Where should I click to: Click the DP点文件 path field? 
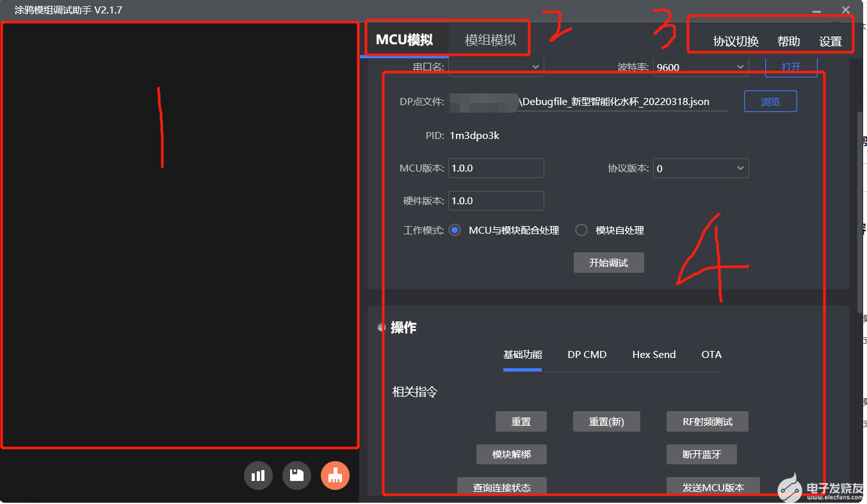point(588,101)
